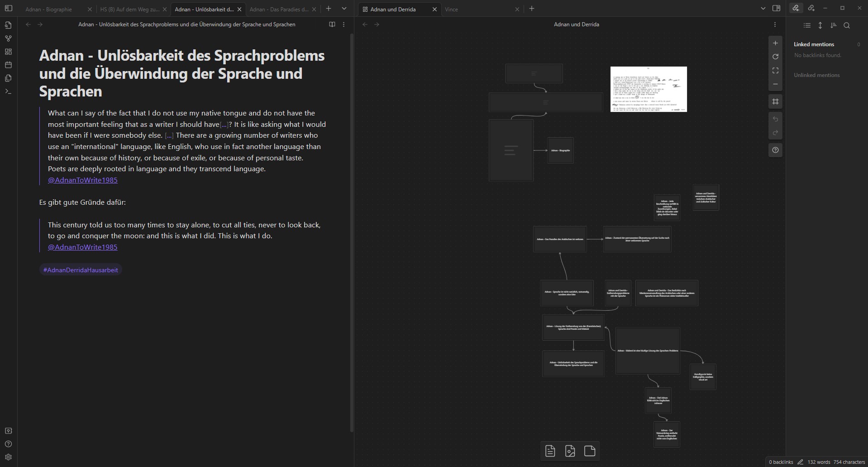Expand the Unlinked mentions section

pos(816,75)
